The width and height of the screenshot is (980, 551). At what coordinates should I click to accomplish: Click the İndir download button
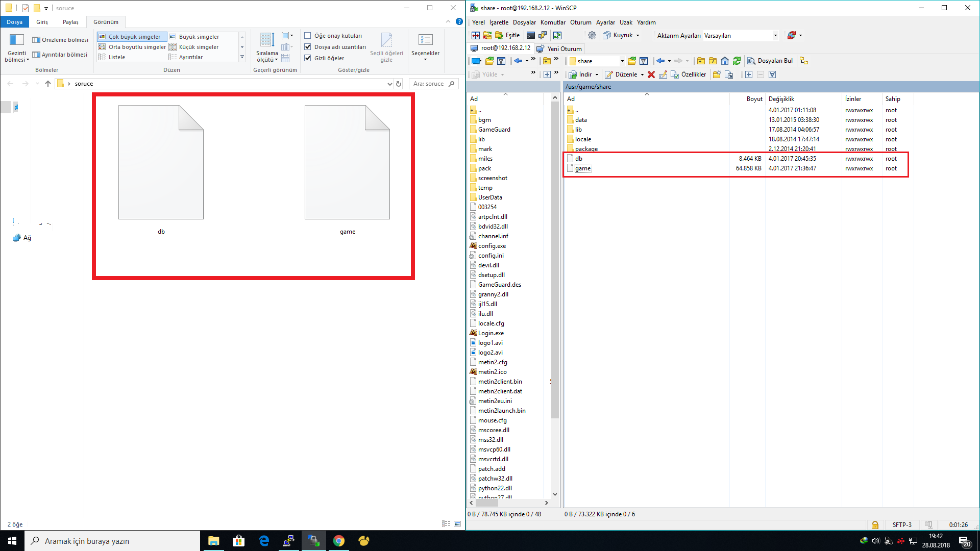pyautogui.click(x=580, y=74)
